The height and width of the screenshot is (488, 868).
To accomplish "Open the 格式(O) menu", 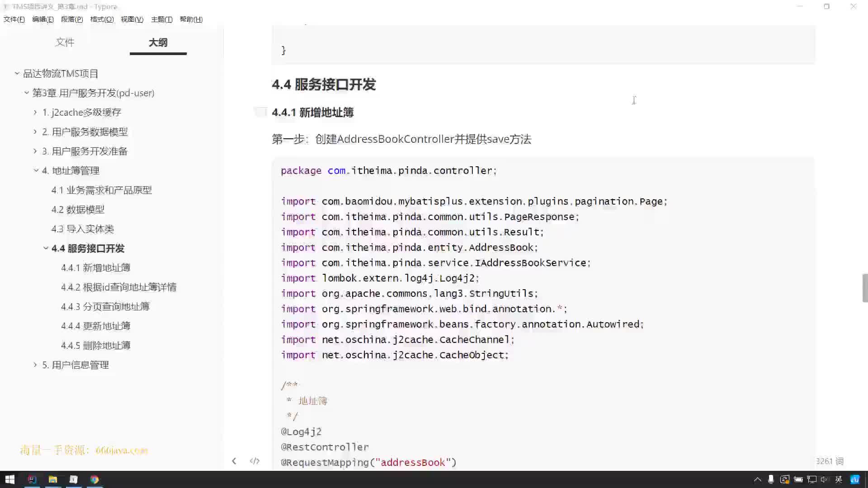I will tap(102, 19).
